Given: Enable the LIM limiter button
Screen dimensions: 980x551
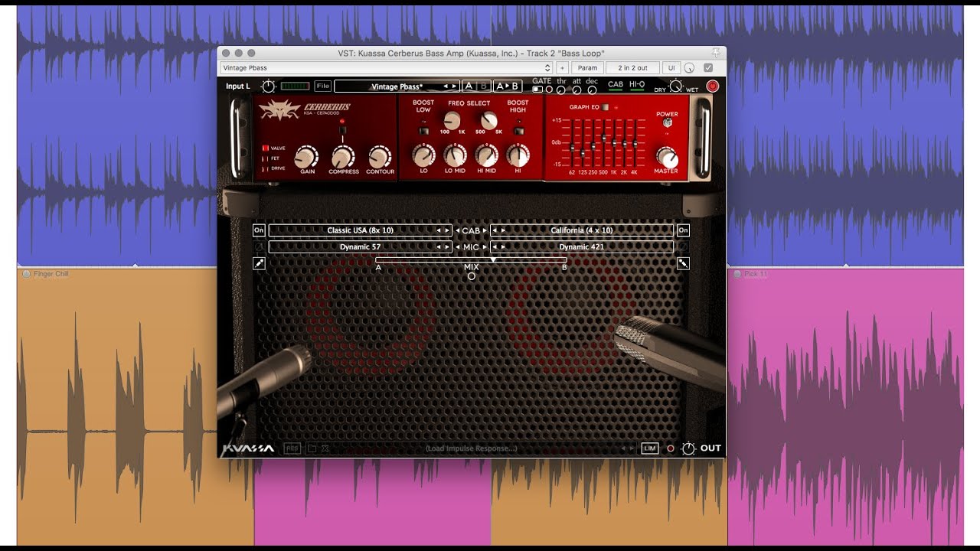Looking at the screenshot, I should click(x=649, y=448).
